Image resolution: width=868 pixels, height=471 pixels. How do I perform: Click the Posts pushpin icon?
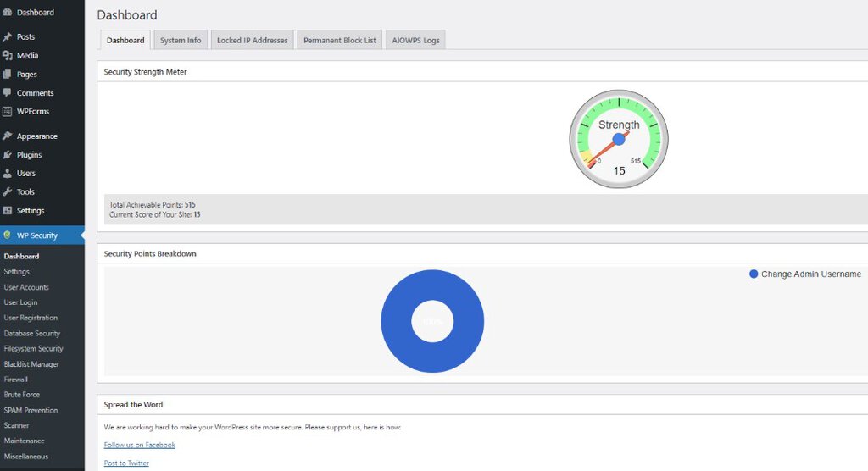pyautogui.click(x=7, y=36)
